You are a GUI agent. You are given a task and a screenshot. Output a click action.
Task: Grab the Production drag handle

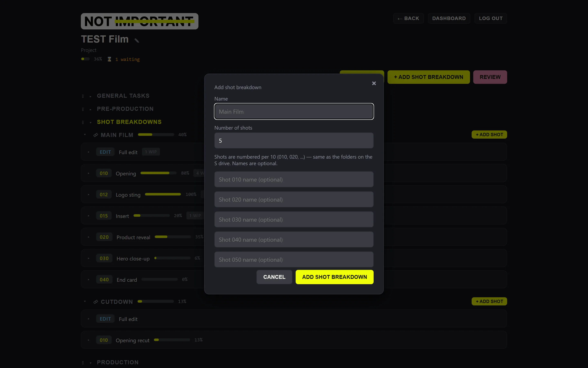(83, 363)
